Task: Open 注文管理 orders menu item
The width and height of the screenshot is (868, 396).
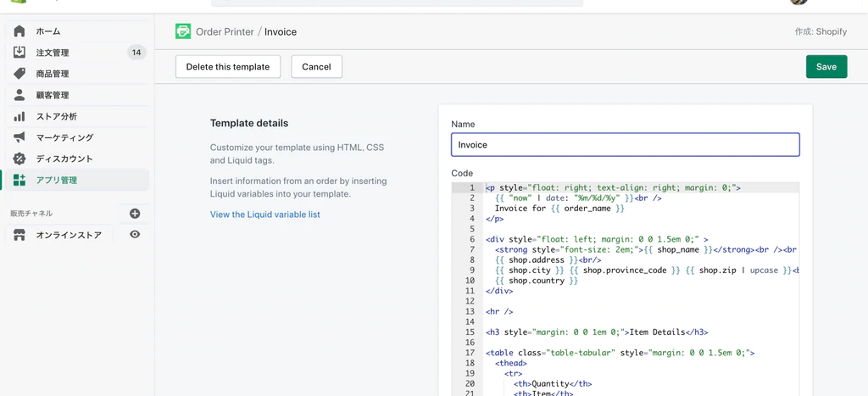Action: (53, 53)
